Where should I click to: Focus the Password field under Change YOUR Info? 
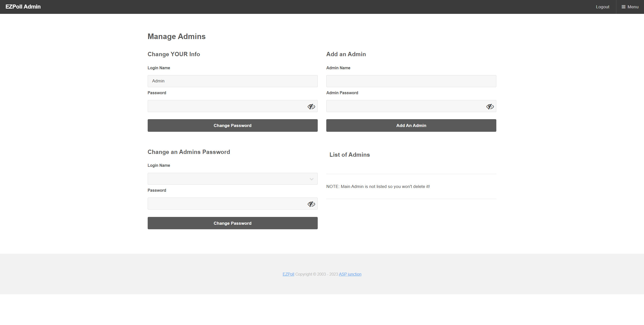tap(226, 106)
